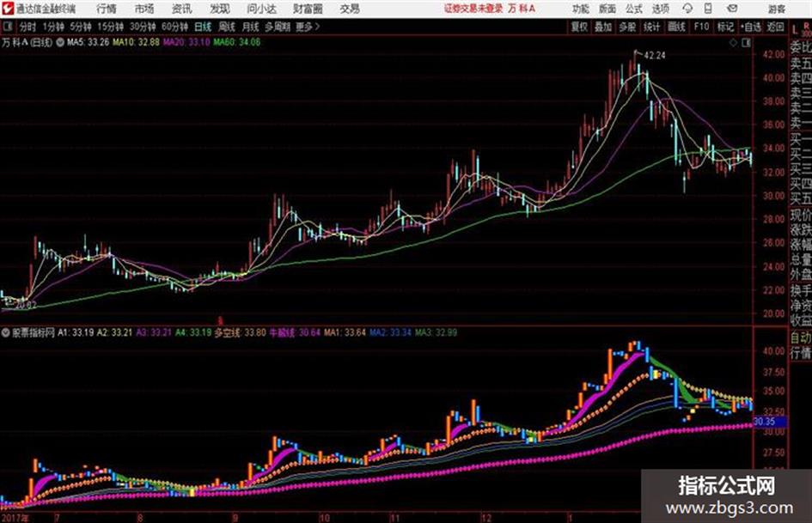Switch to 5分钟 period tab
The width and height of the screenshot is (812, 523).
point(81,27)
